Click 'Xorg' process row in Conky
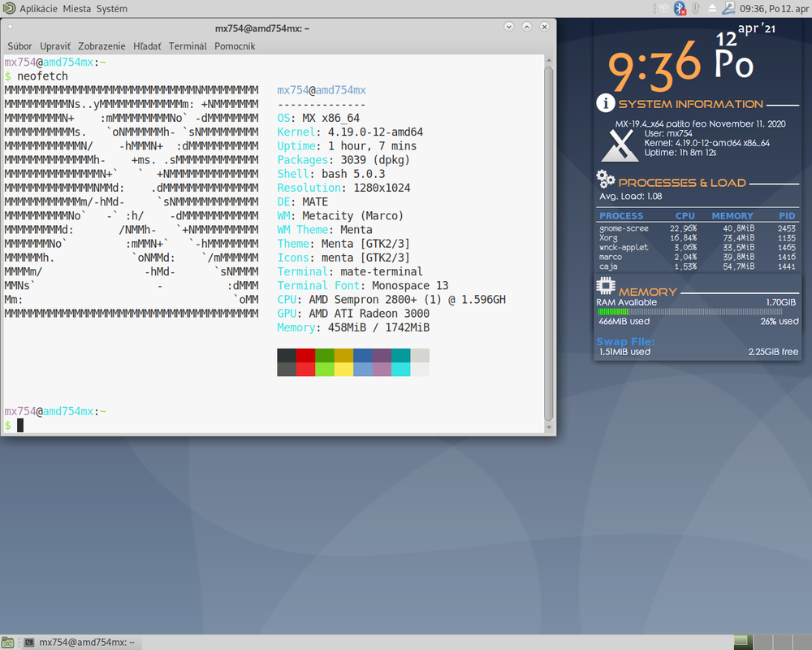This screenshot has height=650, width=812. [x=697, y=238]
